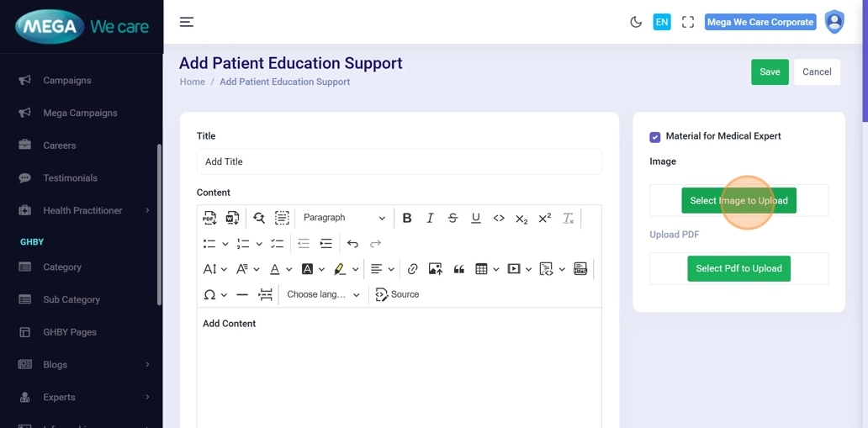868x428 pixels.
Task: Click the strikethrough formatting icon
Action: (x=453, y=218)
